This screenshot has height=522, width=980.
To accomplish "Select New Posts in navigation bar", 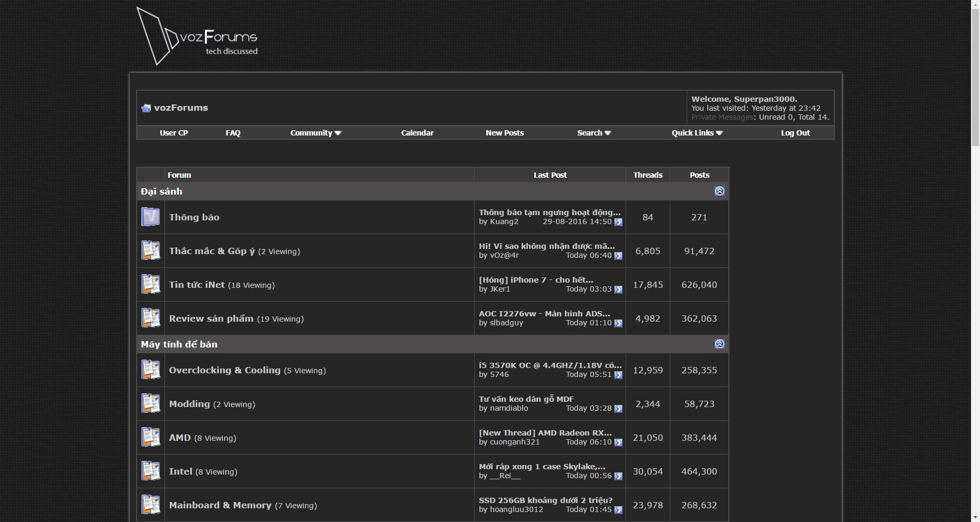I will coord(504,133).
